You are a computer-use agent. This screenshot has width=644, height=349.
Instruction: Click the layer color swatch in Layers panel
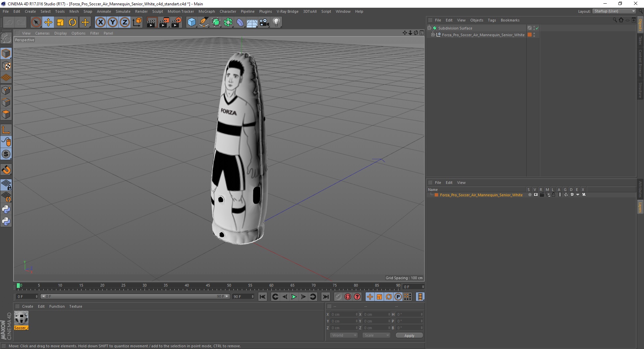point(436,195)
